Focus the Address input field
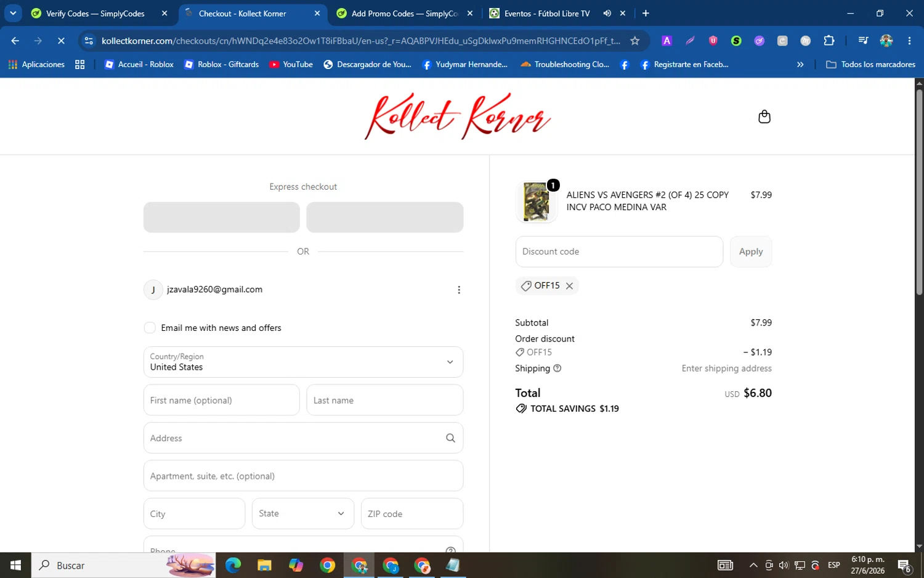 [x=303, y=438]
